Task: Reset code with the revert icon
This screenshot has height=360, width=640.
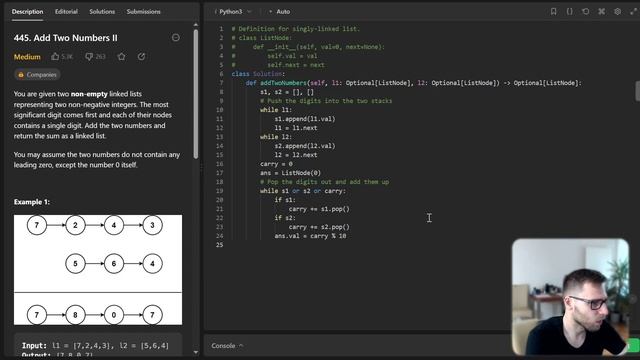Action: (585, 11)
